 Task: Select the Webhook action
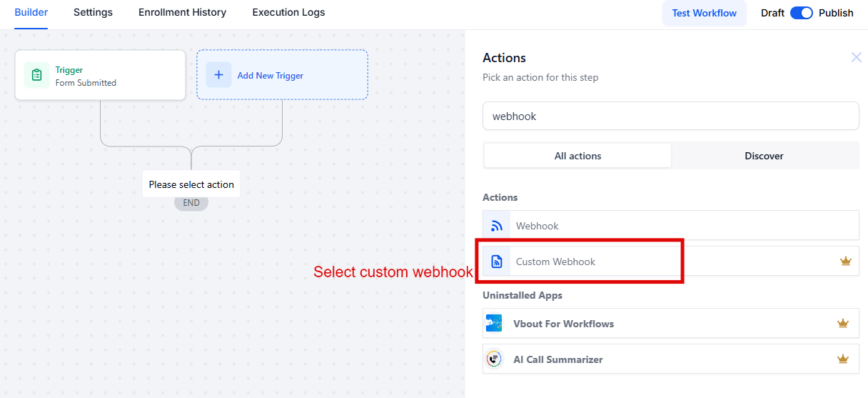[x=671, y=226]
